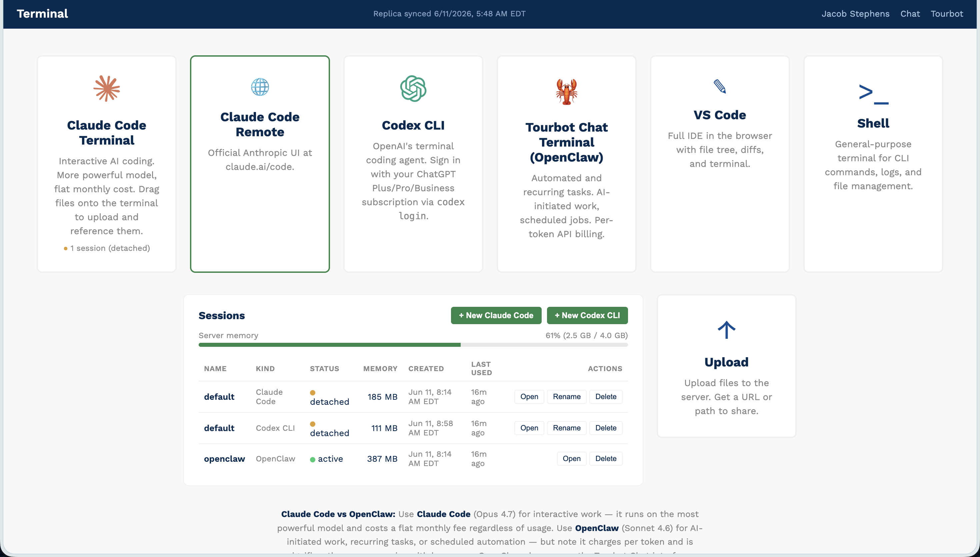Click the LAST USED column header
980x557 pixels.
point(481,368)
